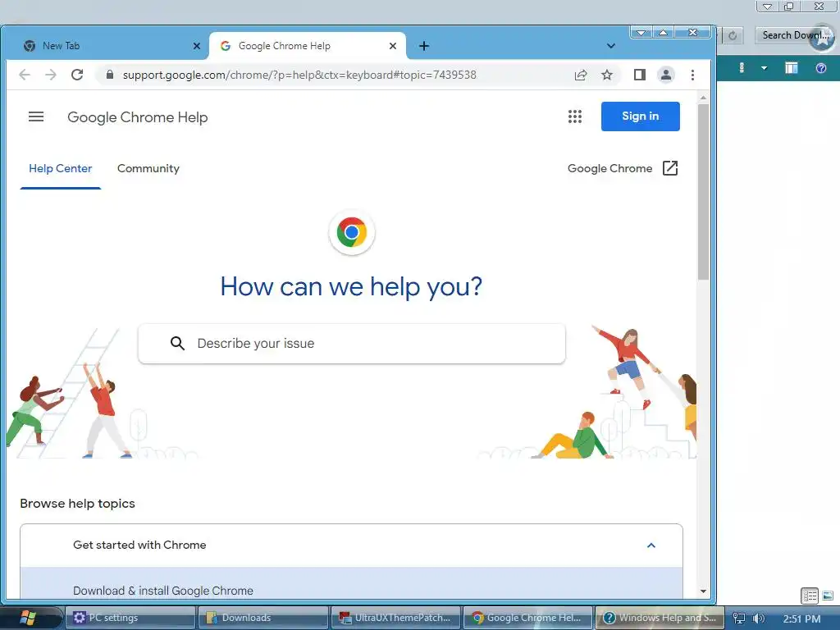Click the scrollbar's down arrow in Chrome
Viewport: 840px width, 630px height.
[x=703, y=591]
